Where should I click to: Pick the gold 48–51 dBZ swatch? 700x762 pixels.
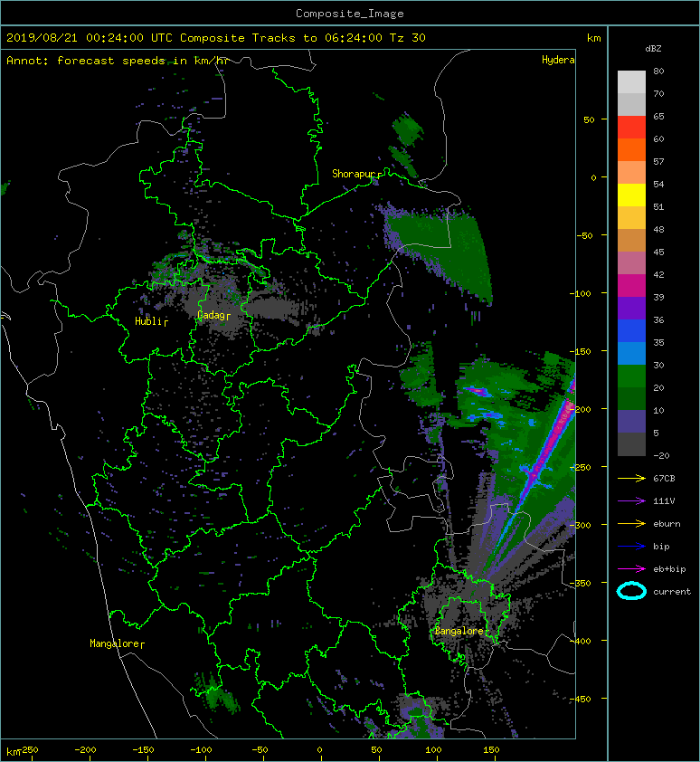[631, 218]
